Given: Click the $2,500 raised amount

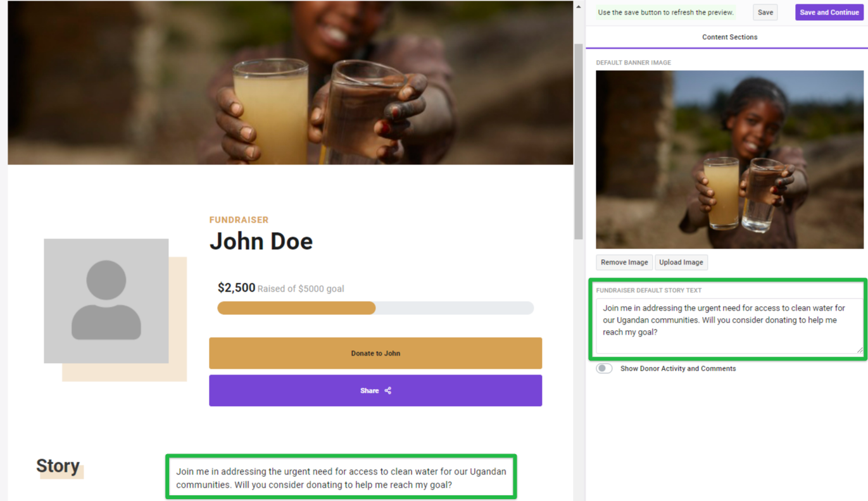Looking at the screenshot, I should point(236,288).
